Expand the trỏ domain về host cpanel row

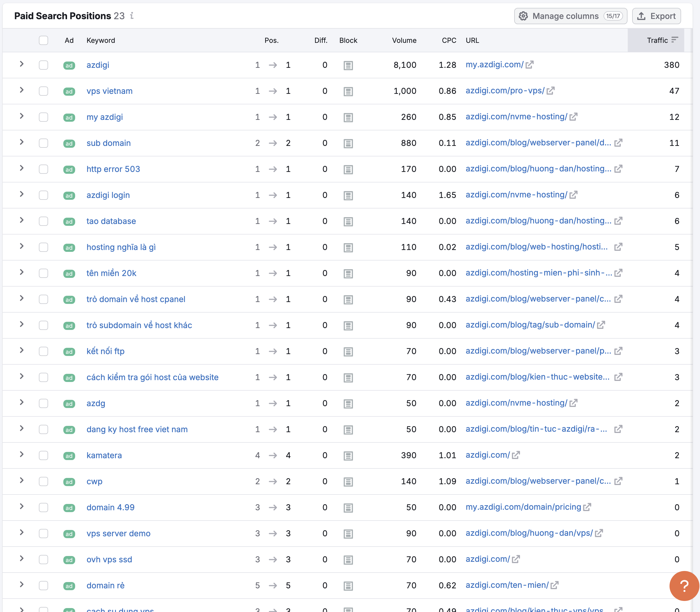pyautogui.click(x=22, y=298)
